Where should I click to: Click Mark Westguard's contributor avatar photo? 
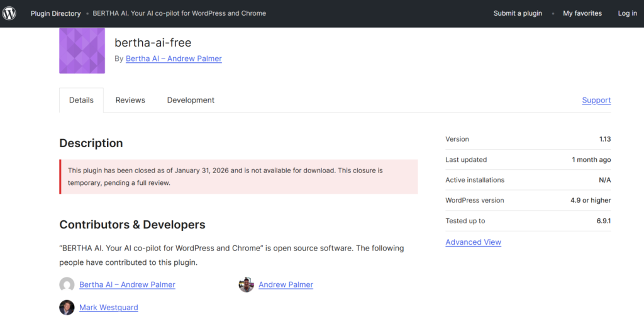tap(67, 308)
